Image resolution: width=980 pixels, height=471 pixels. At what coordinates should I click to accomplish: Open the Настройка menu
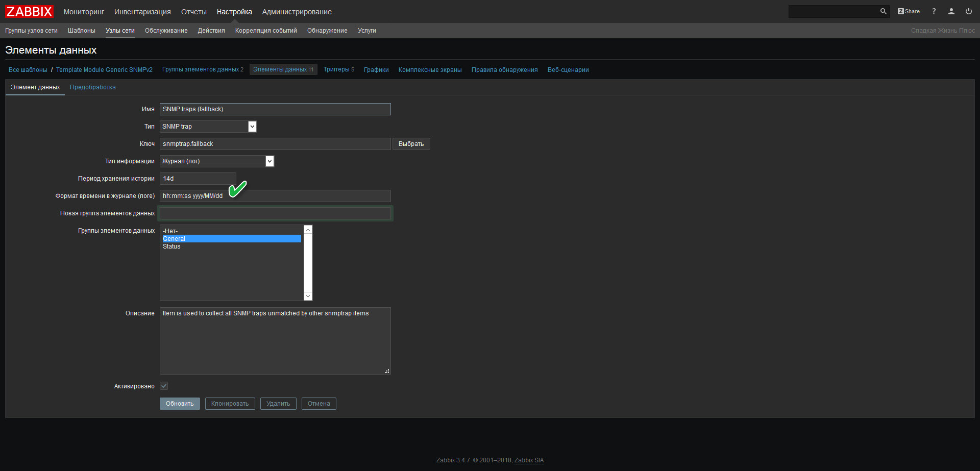pyautogui.click(x=234, y=12)
